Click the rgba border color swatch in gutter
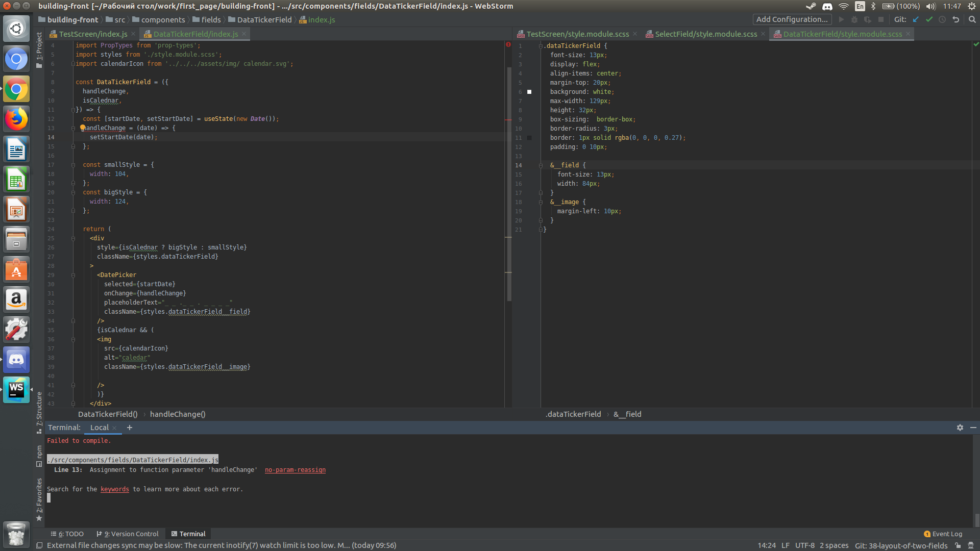 (x=529, y=138)
